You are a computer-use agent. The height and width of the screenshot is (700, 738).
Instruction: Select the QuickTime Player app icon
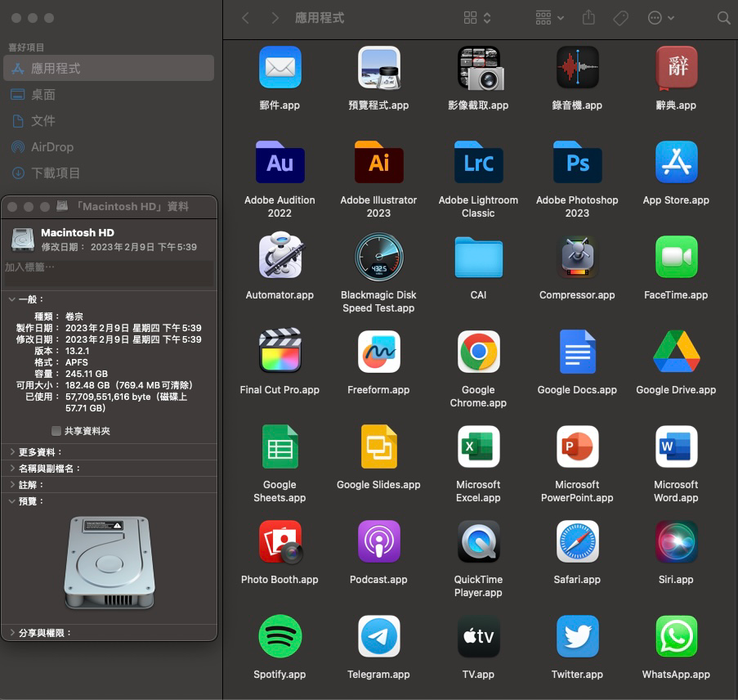pyautogui.click(x=478, y=541)
